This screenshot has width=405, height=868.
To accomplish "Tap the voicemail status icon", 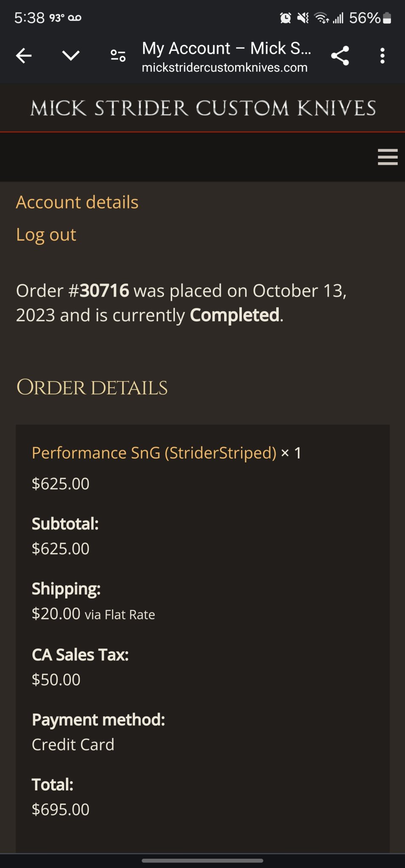I will click(75, 18).
